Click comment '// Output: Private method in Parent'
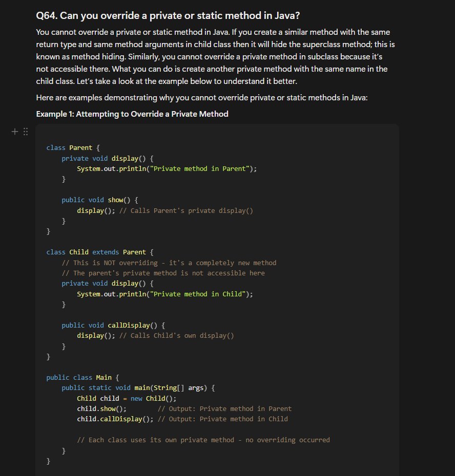Viewport: 455px width, 476px height. [224, 409]
